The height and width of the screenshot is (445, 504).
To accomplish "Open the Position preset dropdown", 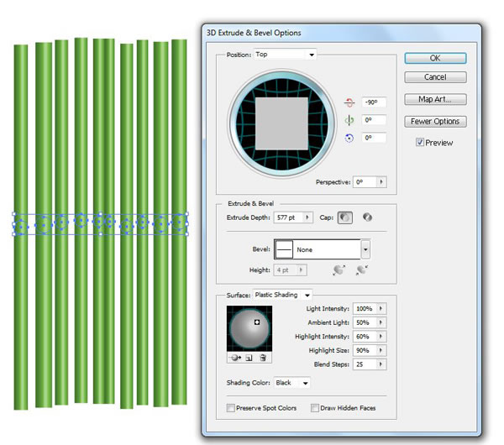I will [286, 55].
